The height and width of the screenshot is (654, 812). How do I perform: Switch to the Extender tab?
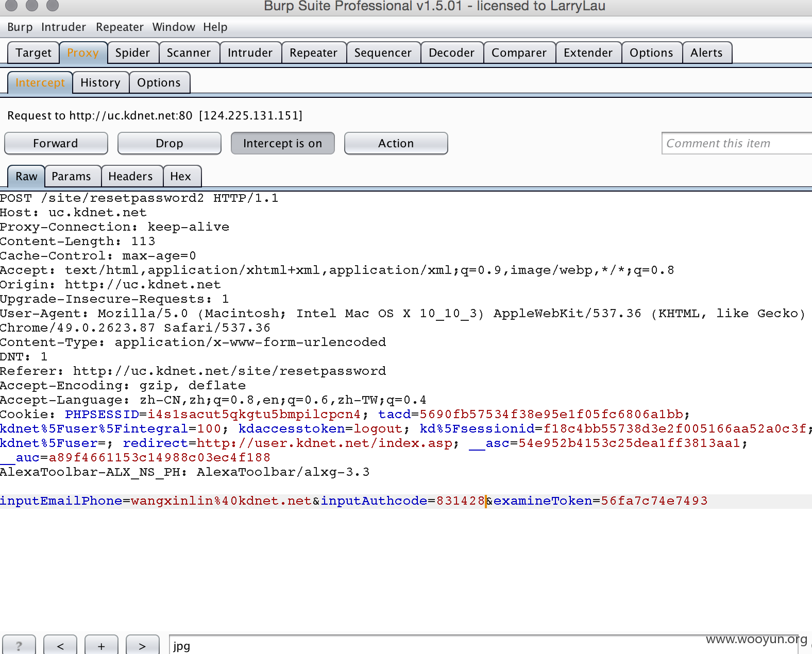tap(588, 53)
